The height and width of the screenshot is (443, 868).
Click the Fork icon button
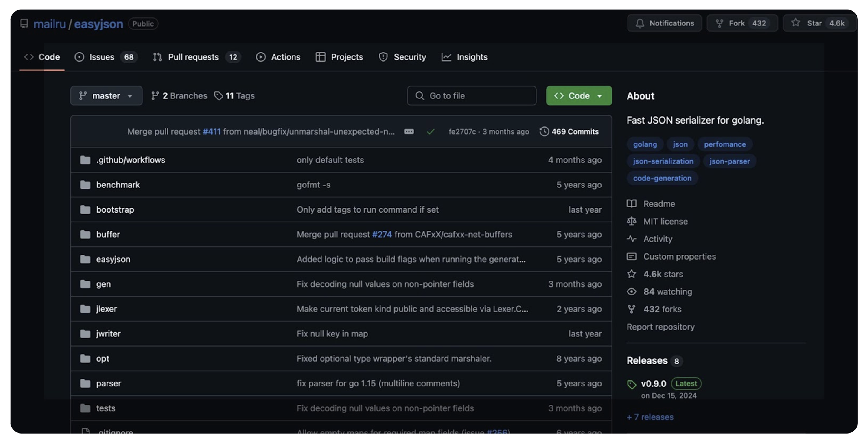[x=719, y=23]
